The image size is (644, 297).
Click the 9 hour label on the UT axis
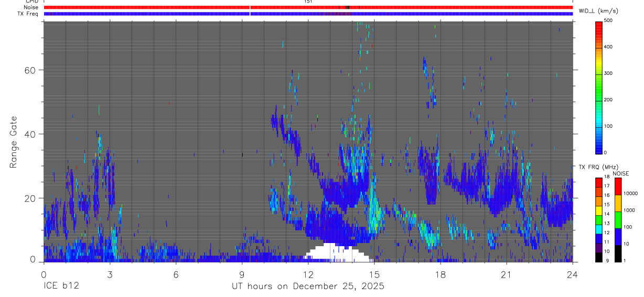[242, 274]
